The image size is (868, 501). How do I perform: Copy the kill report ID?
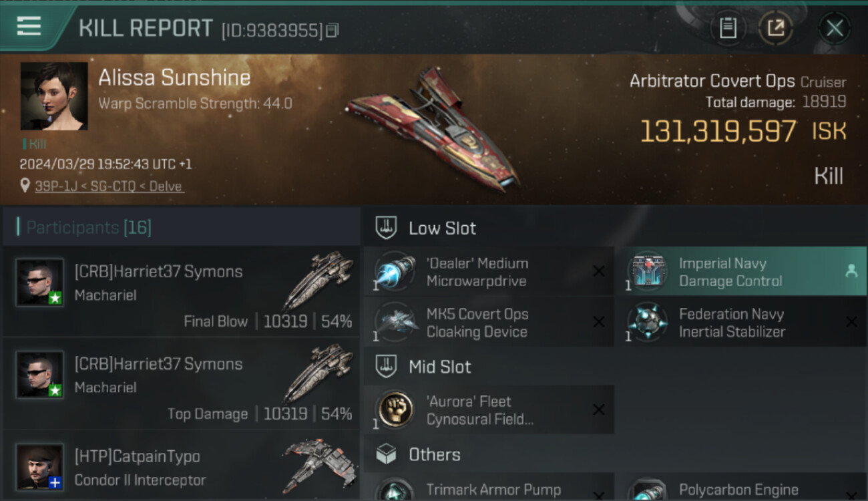[333, 30]
